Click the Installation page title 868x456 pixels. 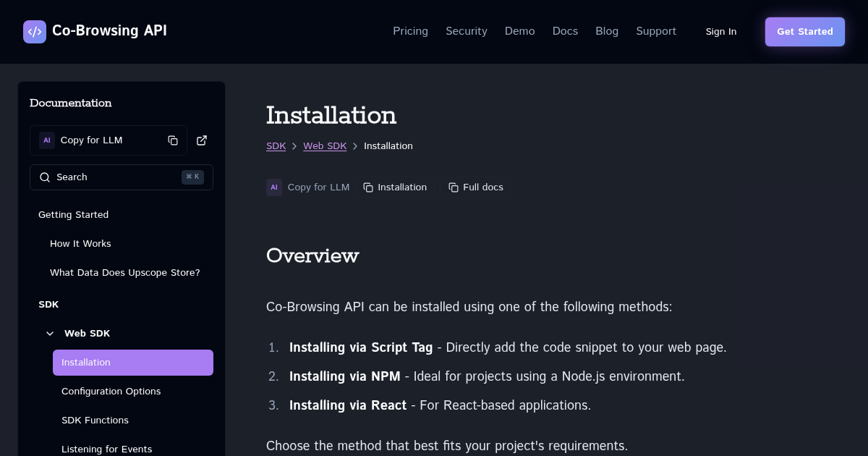pyautogui.click(x=331, y=116)
